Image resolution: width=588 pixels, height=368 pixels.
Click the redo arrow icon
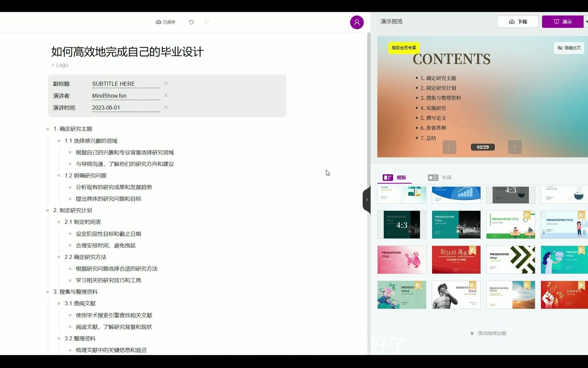coord(207,22)
